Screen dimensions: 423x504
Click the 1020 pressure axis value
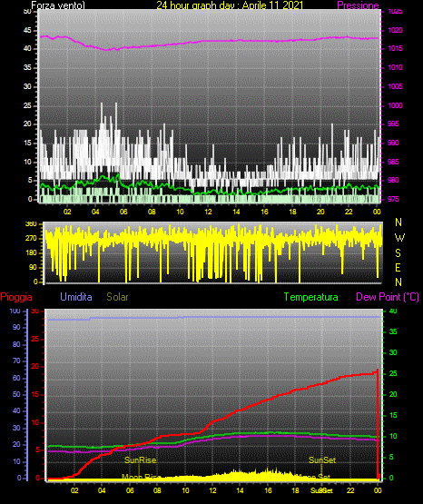click(x=396, y=30)
